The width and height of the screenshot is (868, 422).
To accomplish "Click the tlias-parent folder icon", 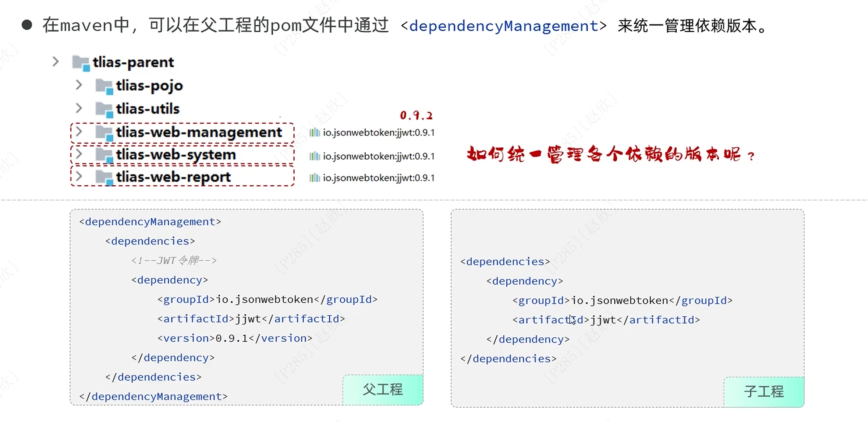I will tap(81, 63).
